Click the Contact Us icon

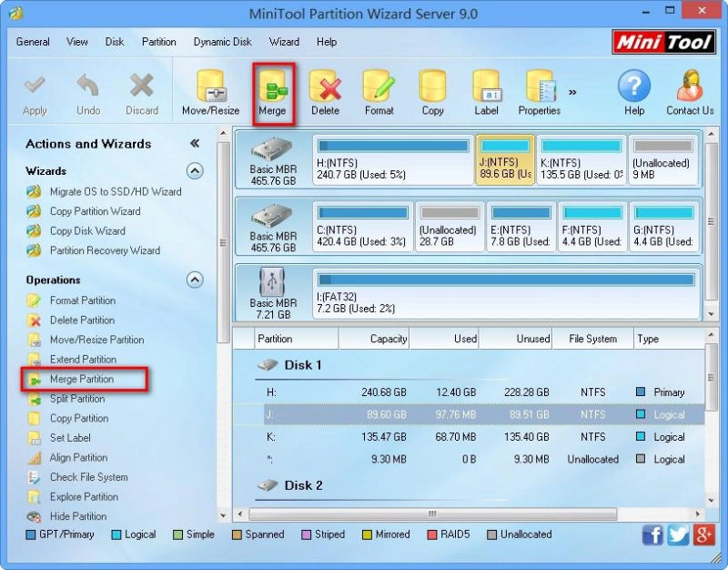click(689, 88)
